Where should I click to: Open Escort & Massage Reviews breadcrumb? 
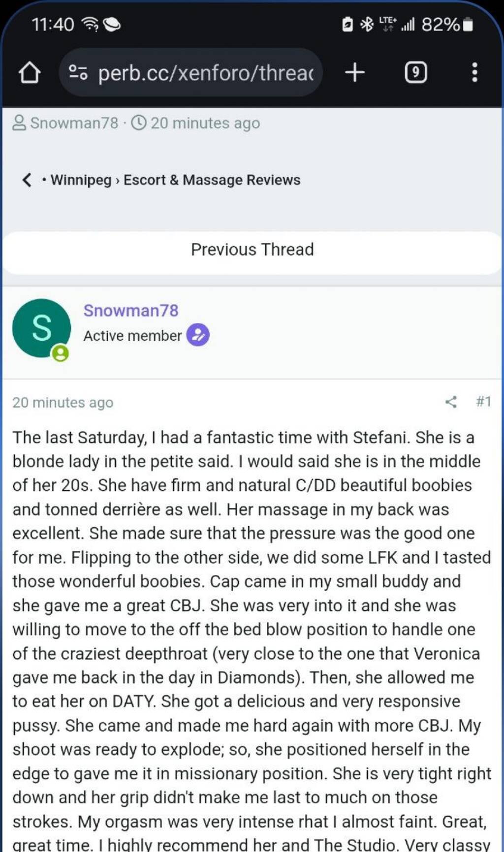[212, 180]
